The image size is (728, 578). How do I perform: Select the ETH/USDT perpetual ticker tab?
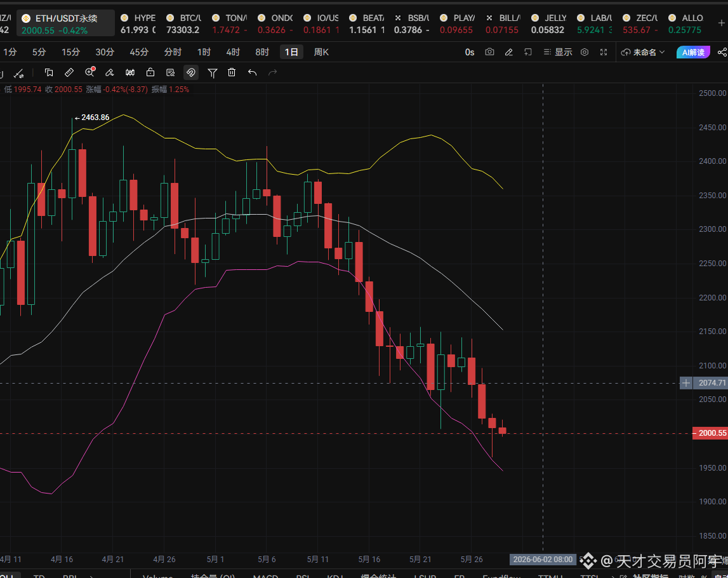point(65,24)
